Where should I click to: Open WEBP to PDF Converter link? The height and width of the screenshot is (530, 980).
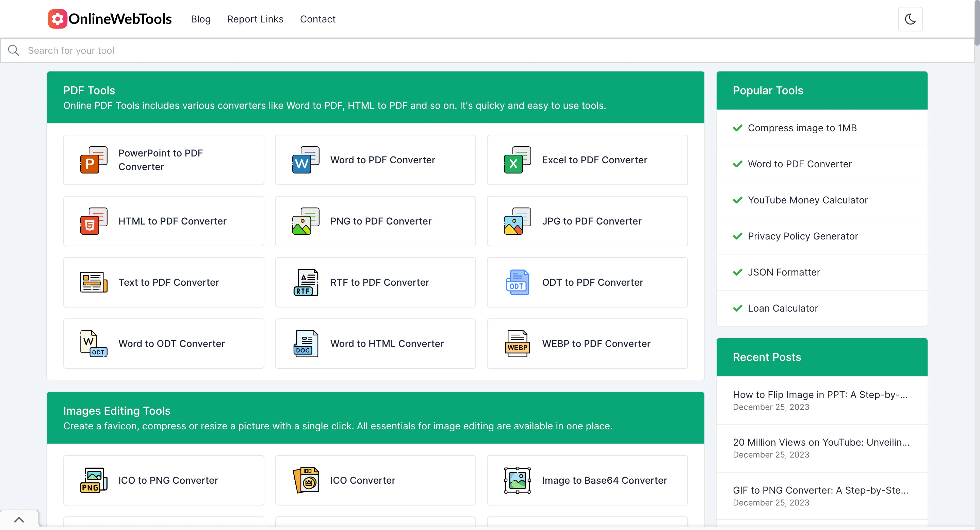[596, 344]
